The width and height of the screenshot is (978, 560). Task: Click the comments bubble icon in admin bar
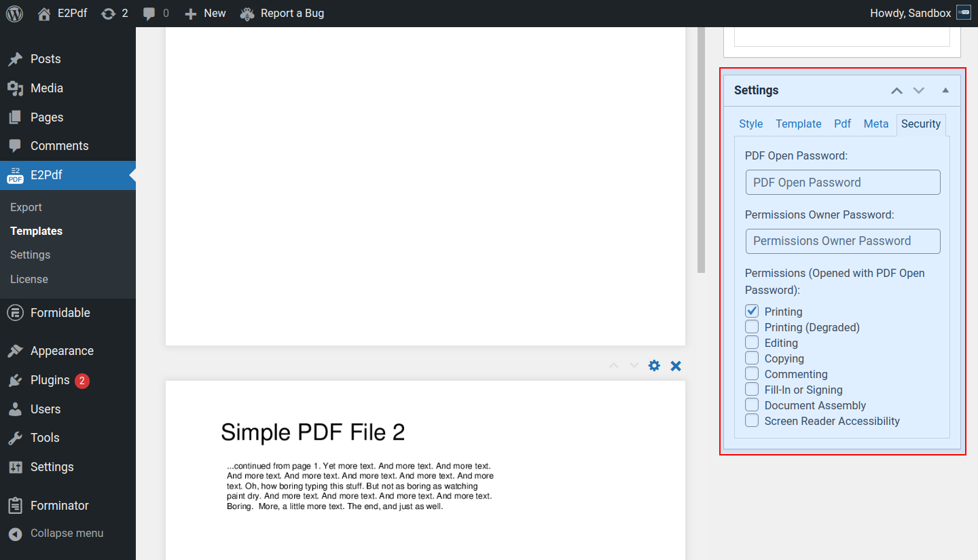pyautogui.click(x=149, y=13)
